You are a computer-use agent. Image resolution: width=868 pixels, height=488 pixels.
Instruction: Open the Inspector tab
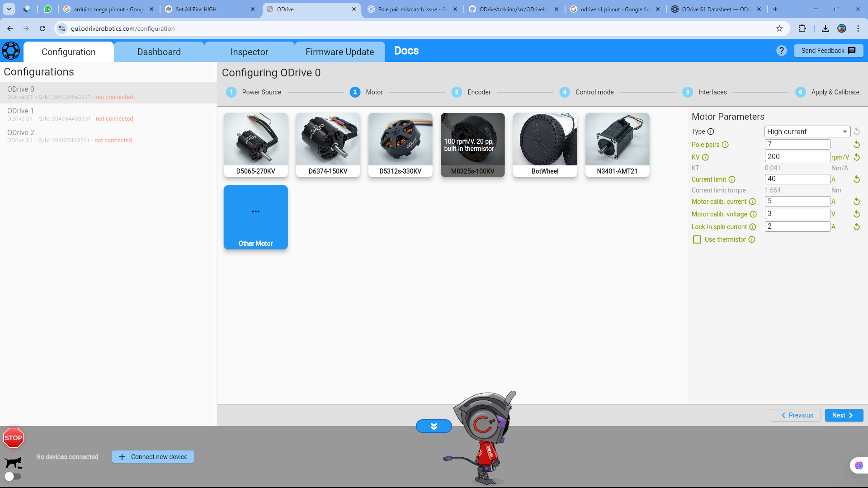tap(250, 52)
